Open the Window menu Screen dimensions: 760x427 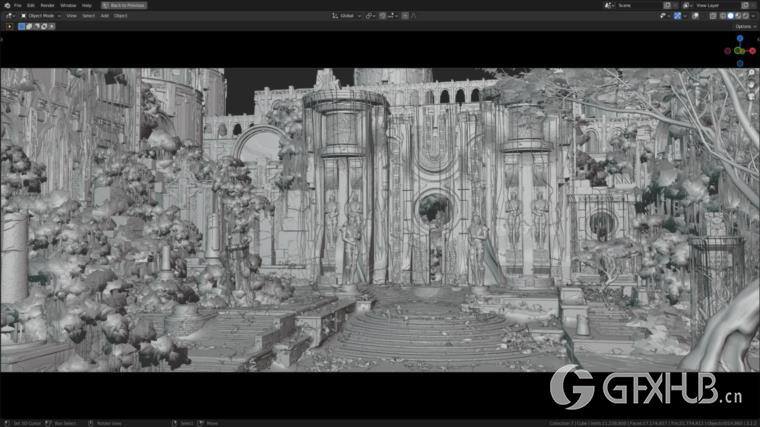pyautogui.click(x=68, y=5)
